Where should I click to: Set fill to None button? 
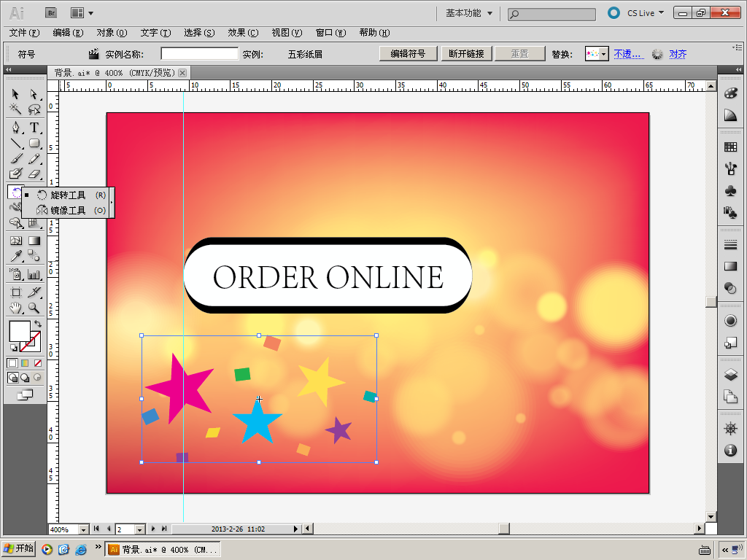(x=38, y=363)
